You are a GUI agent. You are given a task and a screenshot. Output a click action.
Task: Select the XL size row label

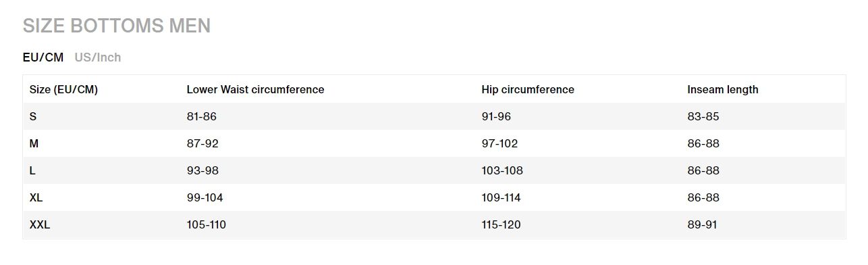pos(36,197)
